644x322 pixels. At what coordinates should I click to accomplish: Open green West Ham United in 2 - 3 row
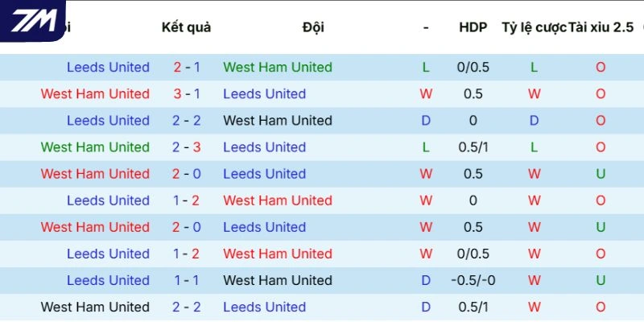(x=95, y=147)
